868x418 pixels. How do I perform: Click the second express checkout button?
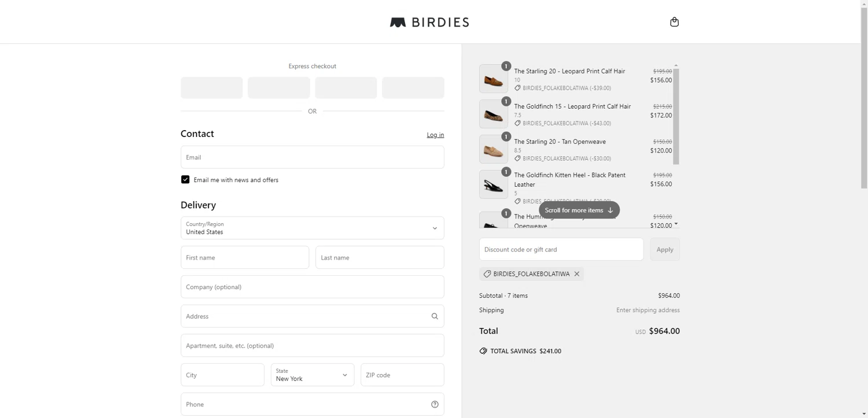coord(279,88)
